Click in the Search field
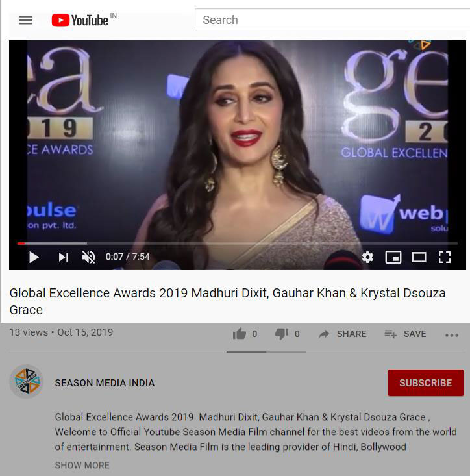470x476 pixels. coord(332,20)
